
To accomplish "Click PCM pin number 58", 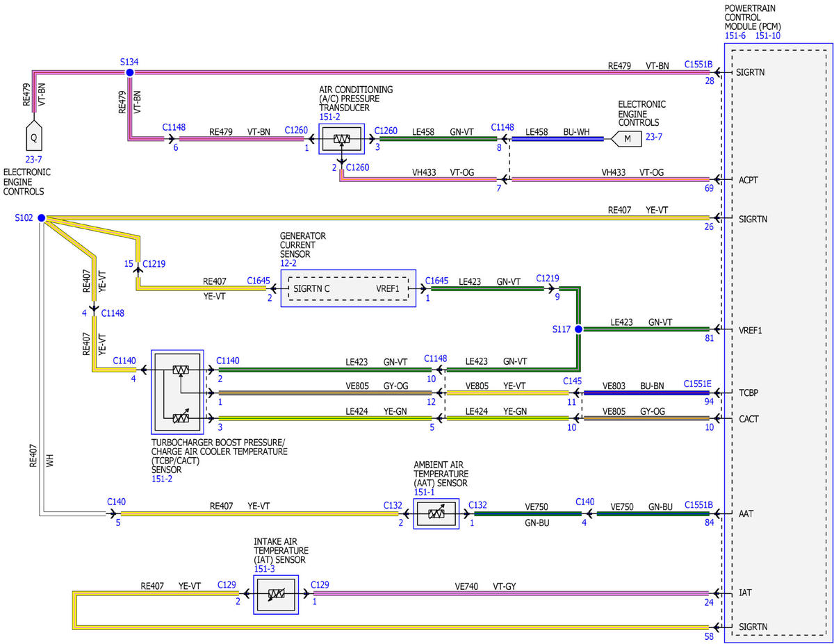I will (x=709, y=636).
